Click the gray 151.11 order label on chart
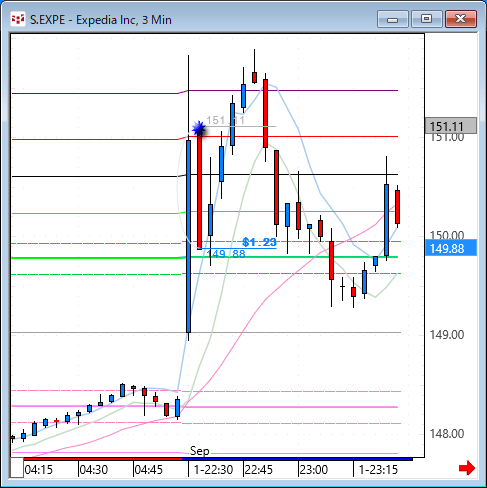Image resolution: width=487 pixels, height=488 pixels. (x=225, y=120)
